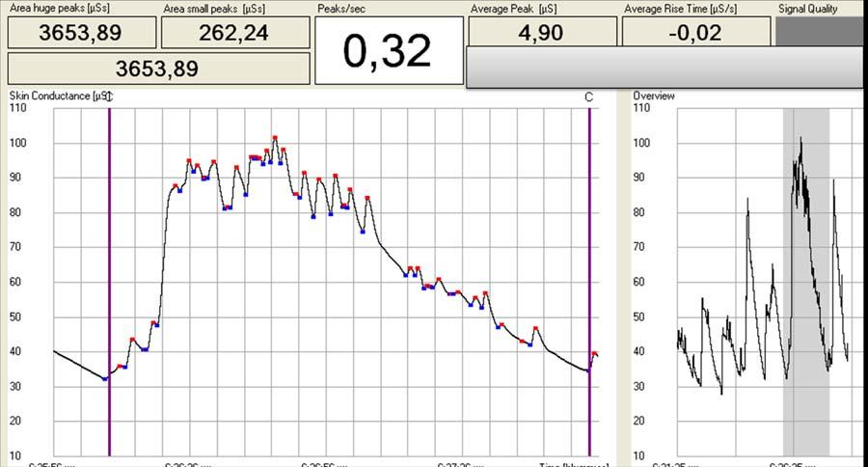Click the blue trough marker at the curve's lowest point
Screen dimensions: 868x467
click(x=104, y=379)
